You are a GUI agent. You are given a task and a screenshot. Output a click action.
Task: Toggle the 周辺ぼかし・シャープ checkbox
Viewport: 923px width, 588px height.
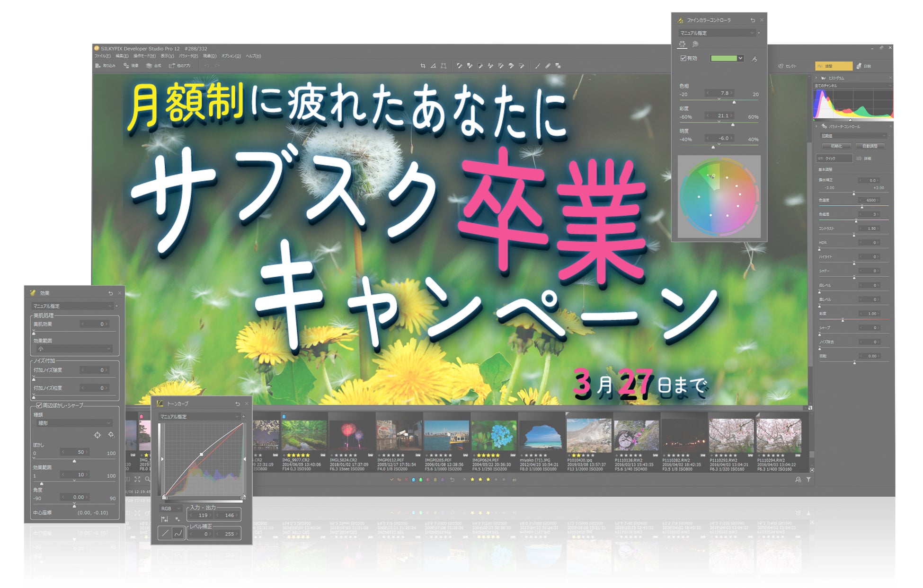[x=39, y=405]
